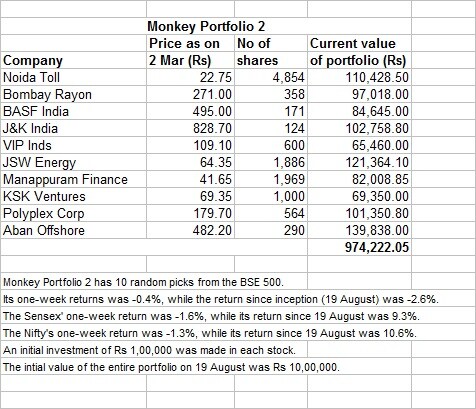Select the Sensex one-week return note row

tap(211, 316)
